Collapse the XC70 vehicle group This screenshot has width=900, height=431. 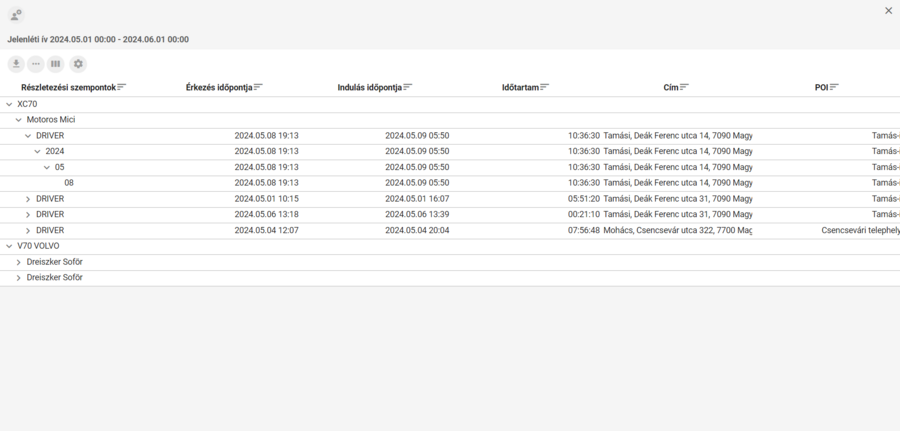point(9,104)
